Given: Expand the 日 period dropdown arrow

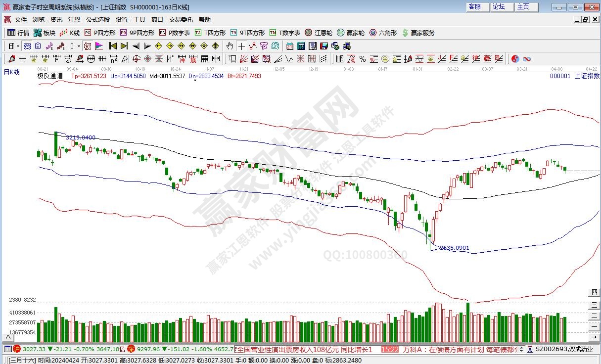Looking at the screenshot, I should tap(18, 46).
